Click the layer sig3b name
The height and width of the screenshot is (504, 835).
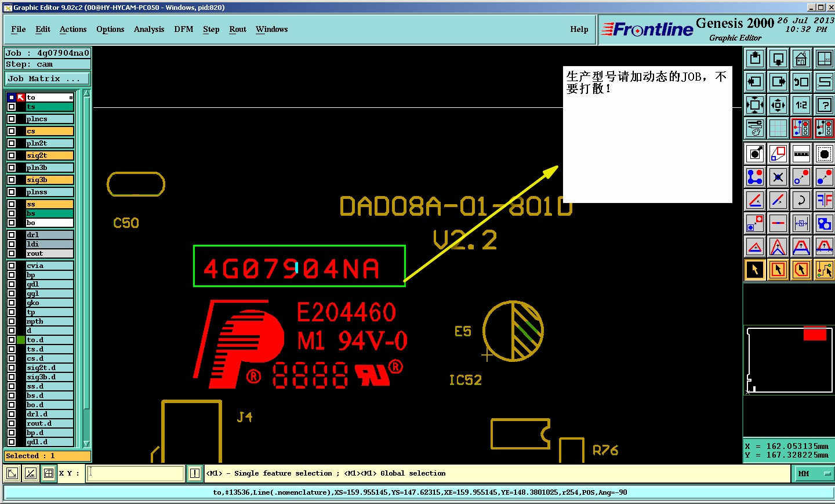tap(50, 180)
